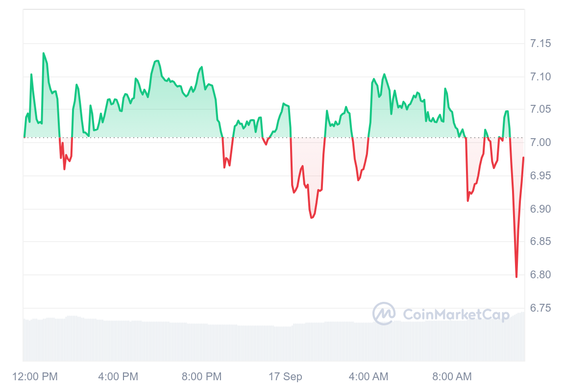This screenshot has height=392, width=588.
Task: Click the 7.15 price axis label
Action: 540,44
